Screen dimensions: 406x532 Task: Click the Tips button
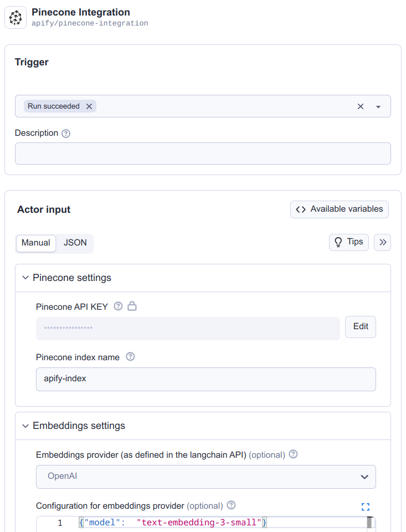pyautogui.click(x=348, y=242)
